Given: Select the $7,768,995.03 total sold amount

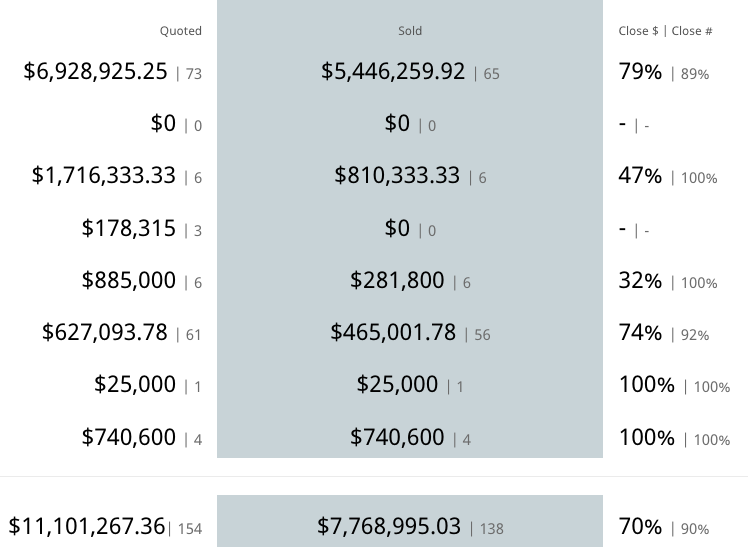Looking at the screenshot, I should [389, 527].
